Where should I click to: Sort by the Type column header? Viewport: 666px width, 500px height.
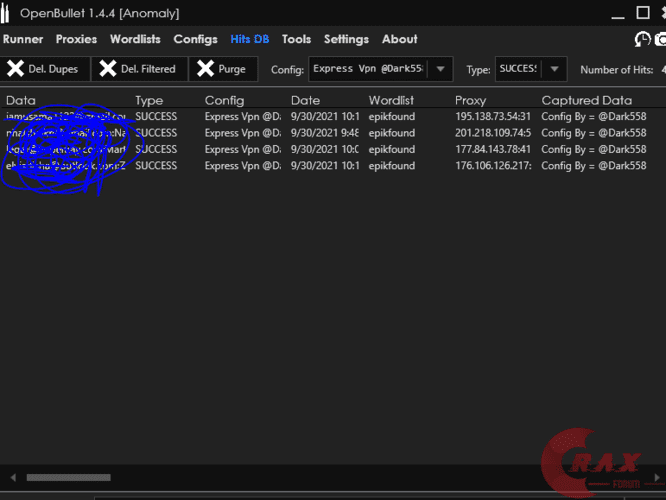coord(149,100)
